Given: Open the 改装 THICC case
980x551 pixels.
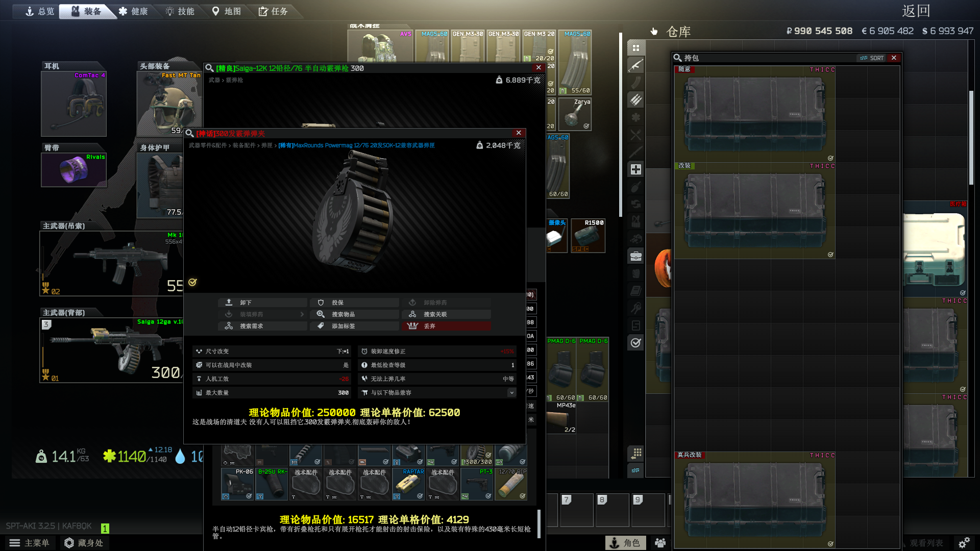Looking at the screenshot, I should click(755, 210).
